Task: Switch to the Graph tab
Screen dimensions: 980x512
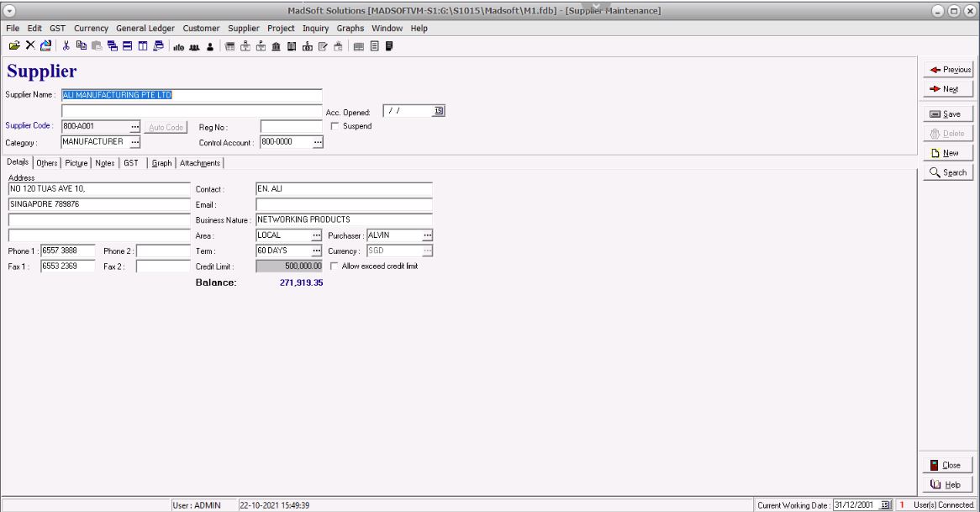Action: [x=161, y=163]
